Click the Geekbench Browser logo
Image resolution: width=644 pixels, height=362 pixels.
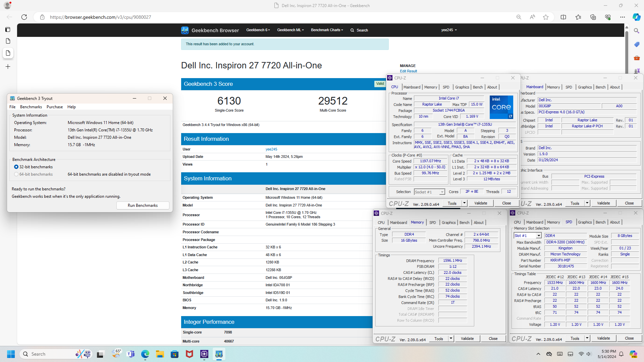[x=210, y=30]
